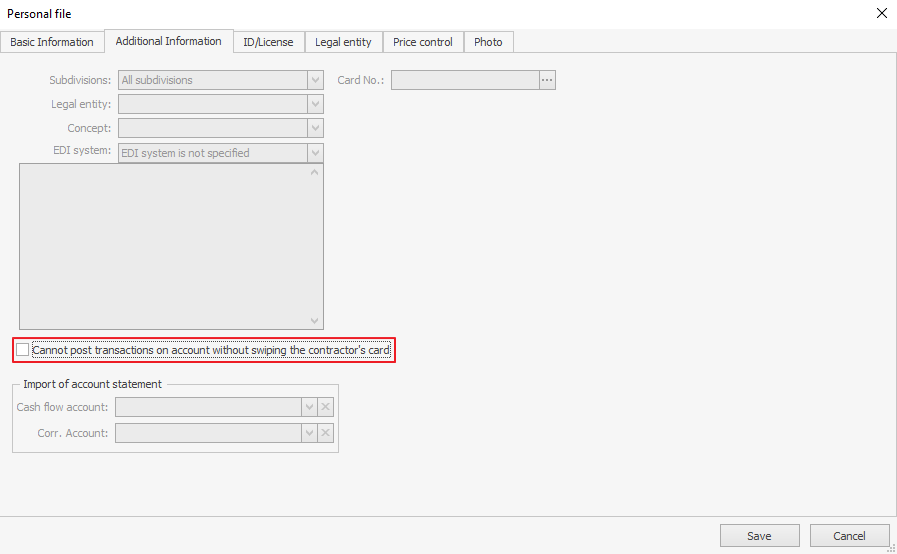Enable 'Cannot post transactions on account' checkbox
The width and height of the screenshot is (897, 554).
23,350
